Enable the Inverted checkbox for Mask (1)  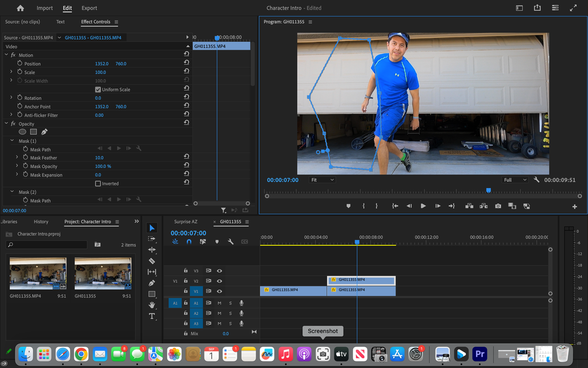98,183
